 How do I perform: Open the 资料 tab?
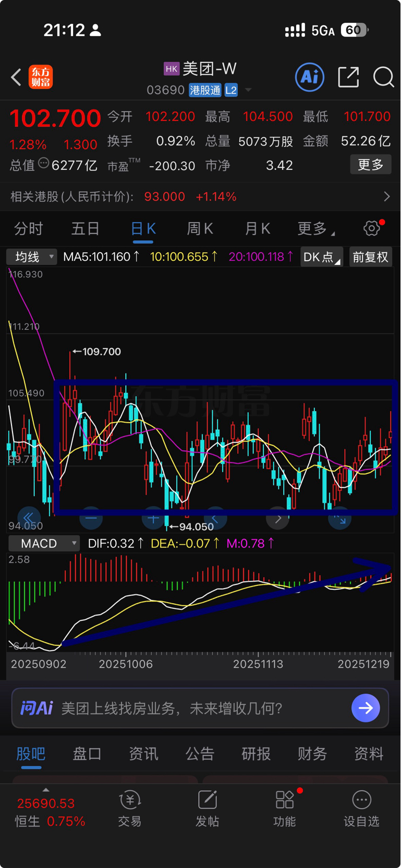click(369, 754)
